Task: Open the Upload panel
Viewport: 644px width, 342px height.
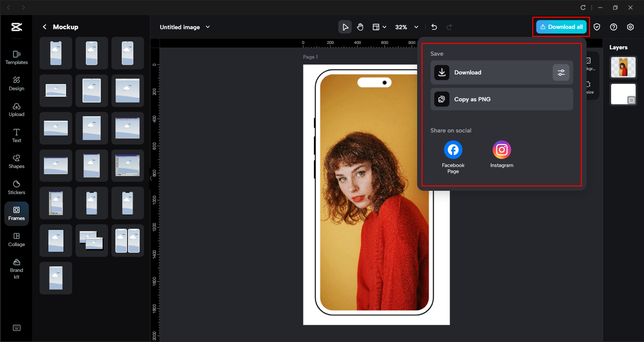Action: click(16, 110)
